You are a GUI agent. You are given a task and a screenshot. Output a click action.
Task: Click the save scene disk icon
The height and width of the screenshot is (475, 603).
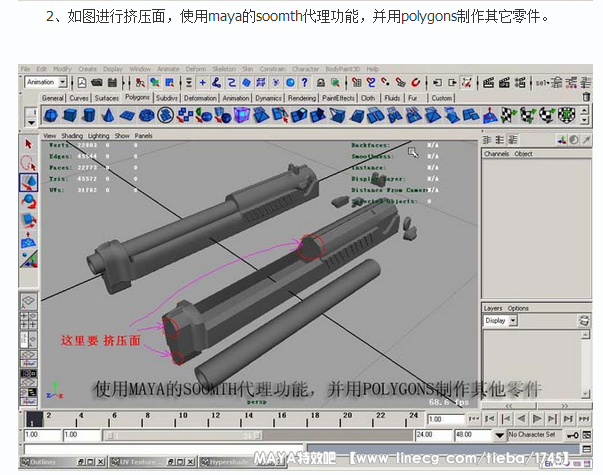(x=112, y=82)
